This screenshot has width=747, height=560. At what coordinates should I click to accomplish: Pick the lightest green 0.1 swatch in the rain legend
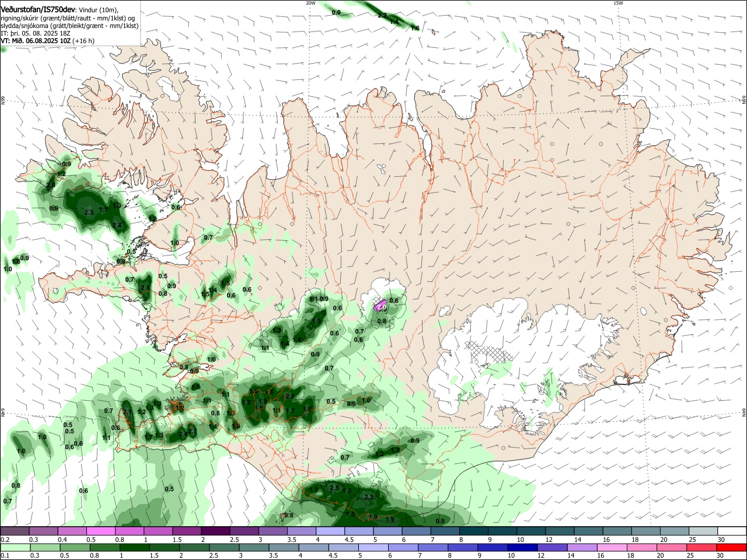(15, 547)
